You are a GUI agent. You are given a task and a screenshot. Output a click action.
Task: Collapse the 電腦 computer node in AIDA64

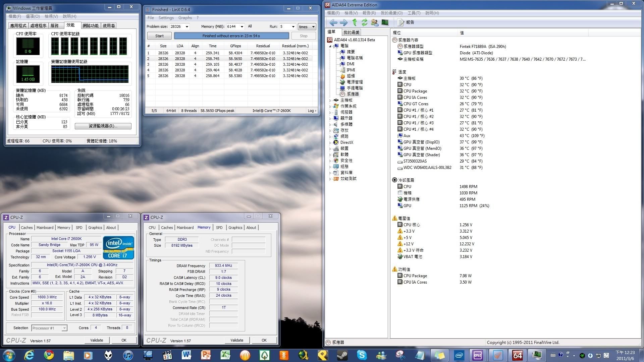click(330, 46)
